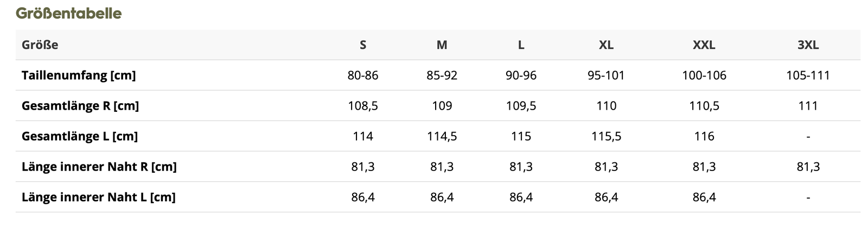This screenshot has width=868, height=234.
Task: Select the Taillenumfang [cm] row label
Action: pos(79,75)
